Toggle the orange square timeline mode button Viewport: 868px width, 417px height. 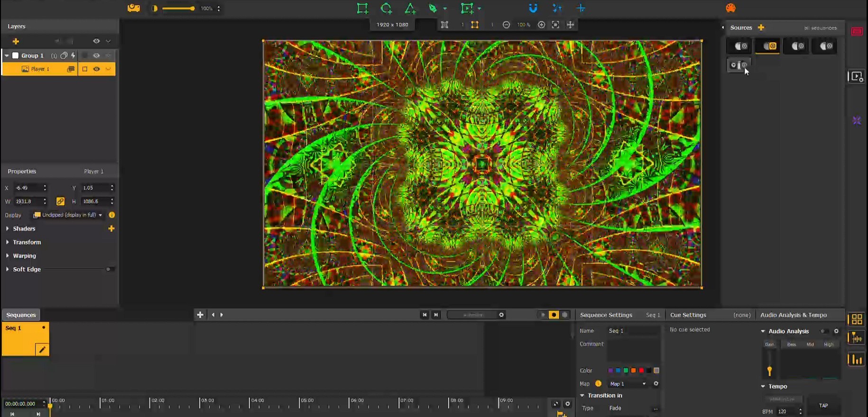[554, 315]
